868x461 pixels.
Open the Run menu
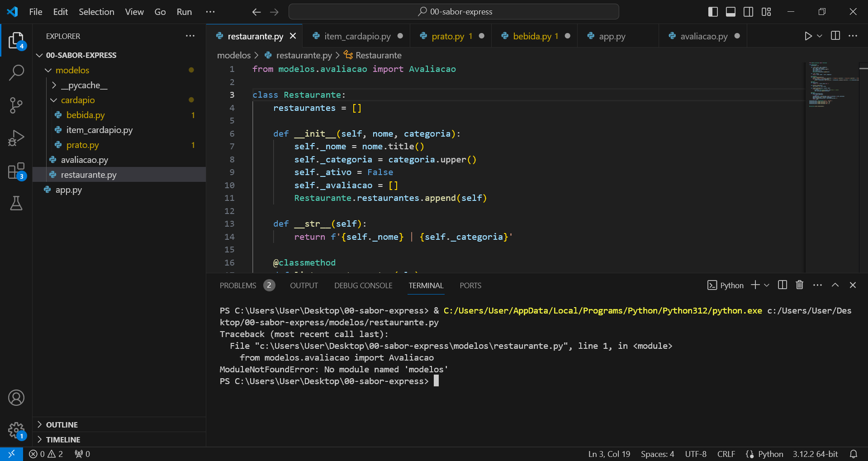(x=184, y=12)
